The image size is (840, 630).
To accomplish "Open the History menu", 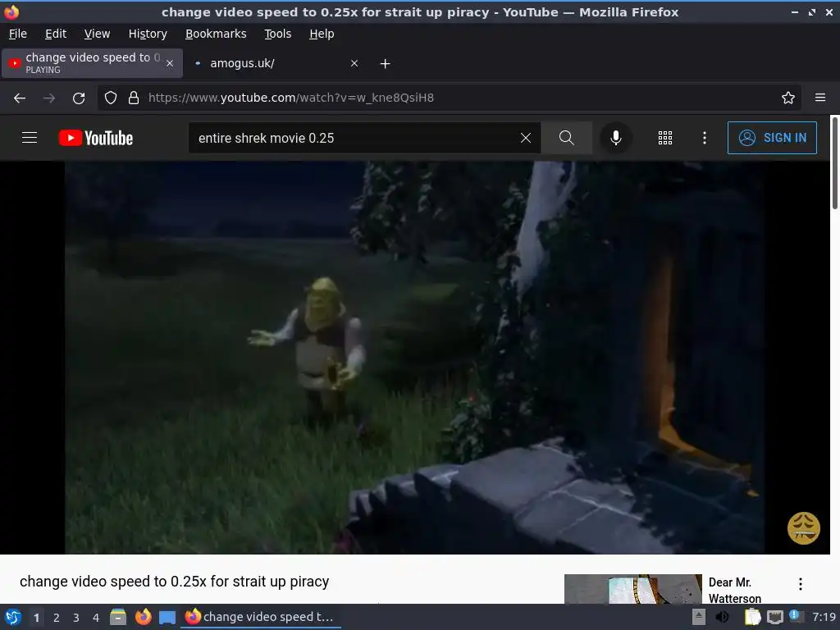I will coord(148,34).
